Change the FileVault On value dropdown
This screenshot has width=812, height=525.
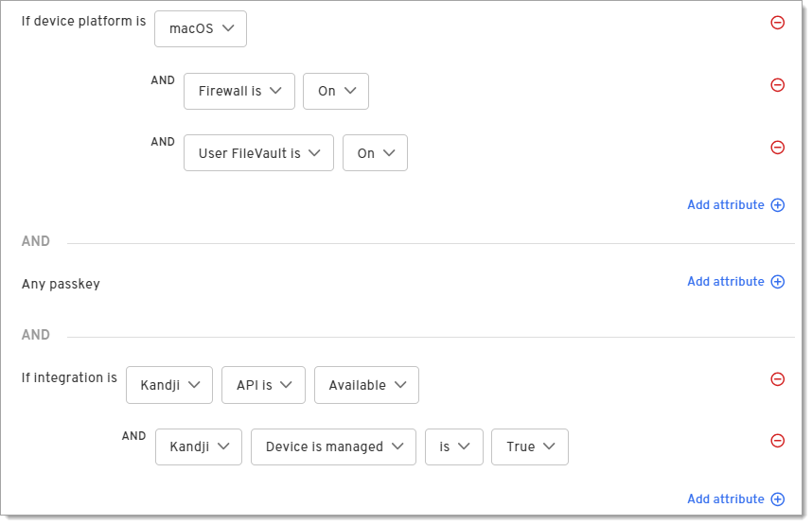coord(375,153)
